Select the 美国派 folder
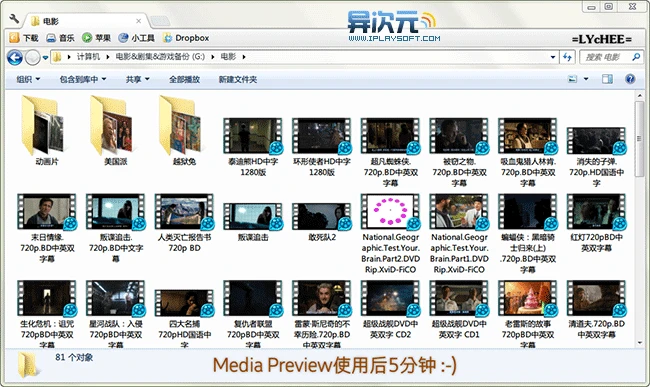 point(115,131)
